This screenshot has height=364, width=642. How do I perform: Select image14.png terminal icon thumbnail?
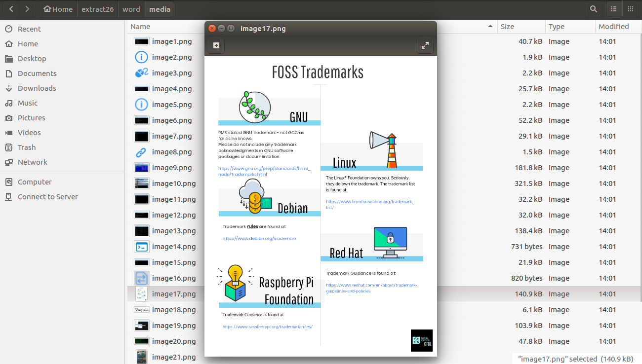[141, 247]
